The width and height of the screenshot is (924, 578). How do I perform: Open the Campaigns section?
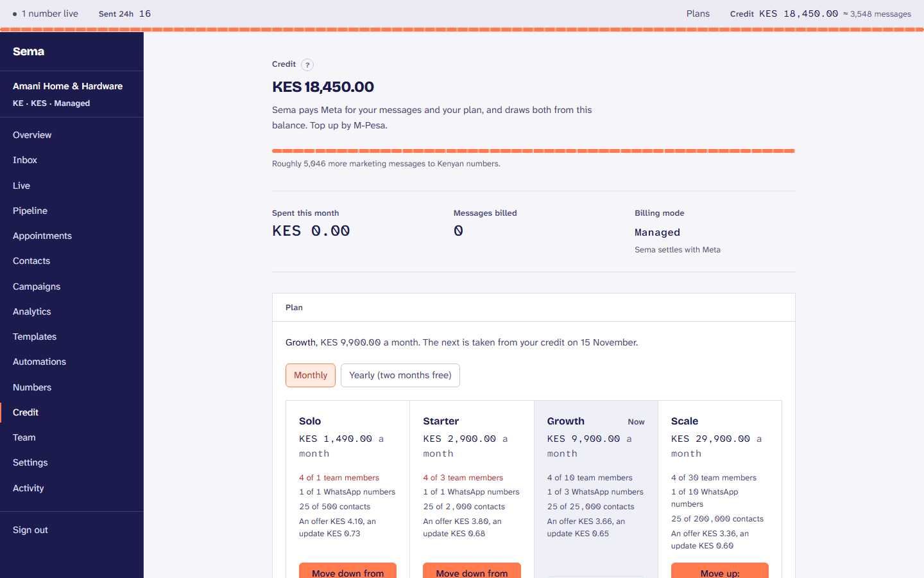(x=37, y=286)
